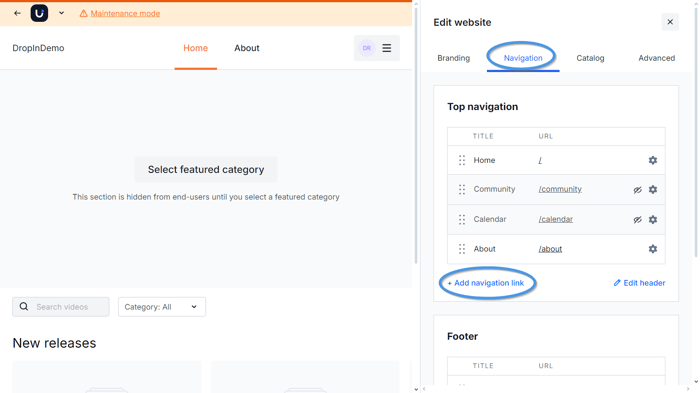This screenshot has height=393, width=700.
Task: Click the Uscreen logo icon
Action: [39, 13]
